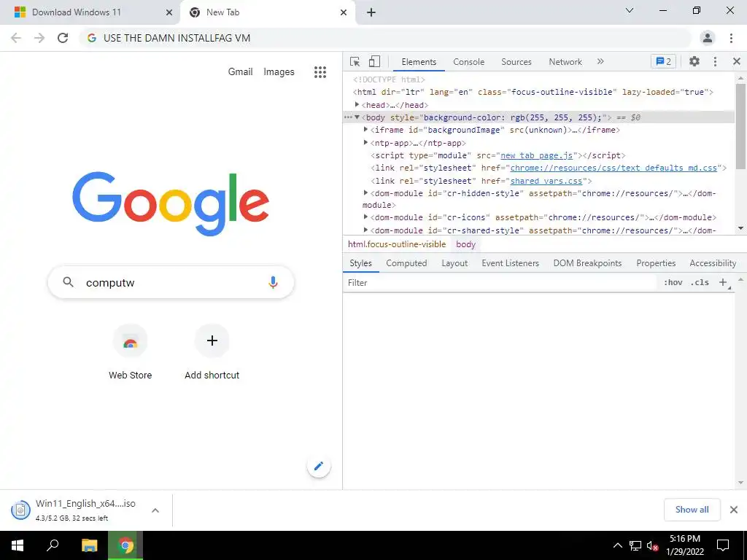This screenshot has width=747, height=560.
Task: Close the downloads bar
Action: click(x=734, y=510)
